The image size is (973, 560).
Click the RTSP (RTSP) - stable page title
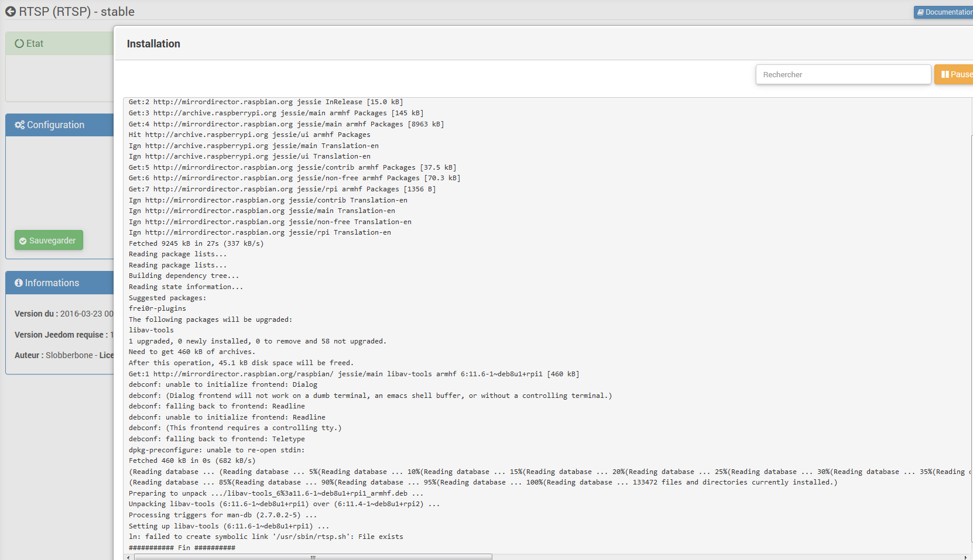[77, 12]
